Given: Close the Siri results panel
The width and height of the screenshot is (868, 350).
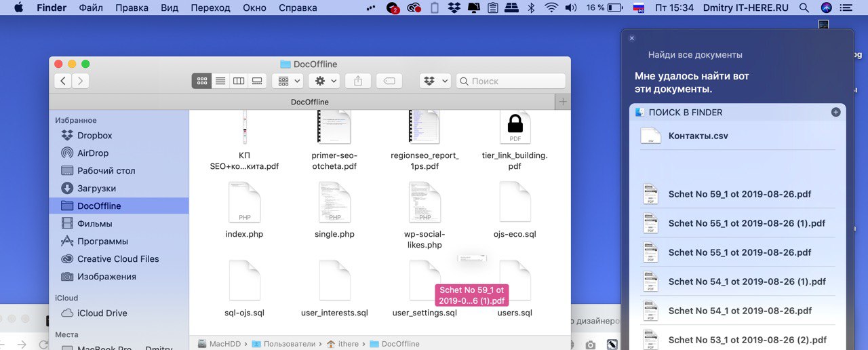Looking at the screenshot, I should [x=632, y=39].
